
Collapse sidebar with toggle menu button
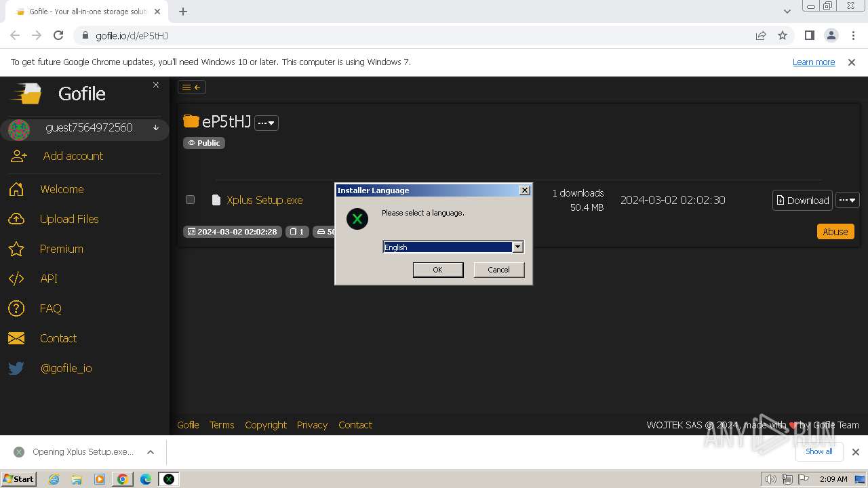(191, 87)
